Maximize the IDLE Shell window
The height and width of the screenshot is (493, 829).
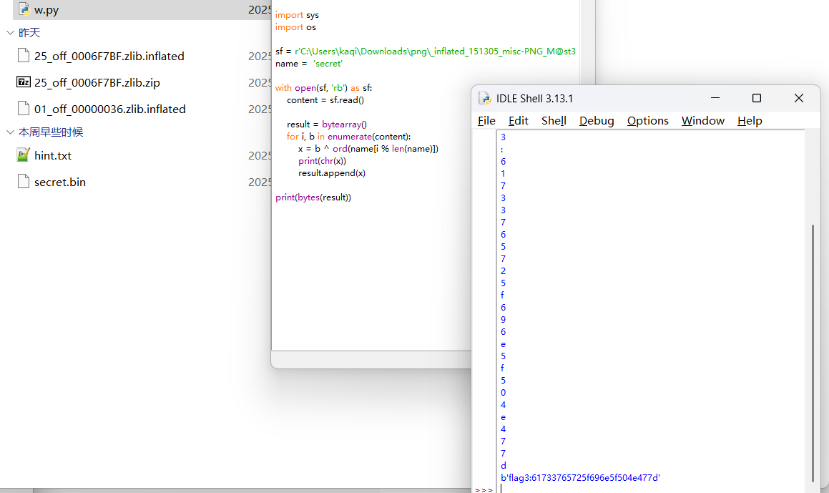pyautogui.click(x=756, y=98)
